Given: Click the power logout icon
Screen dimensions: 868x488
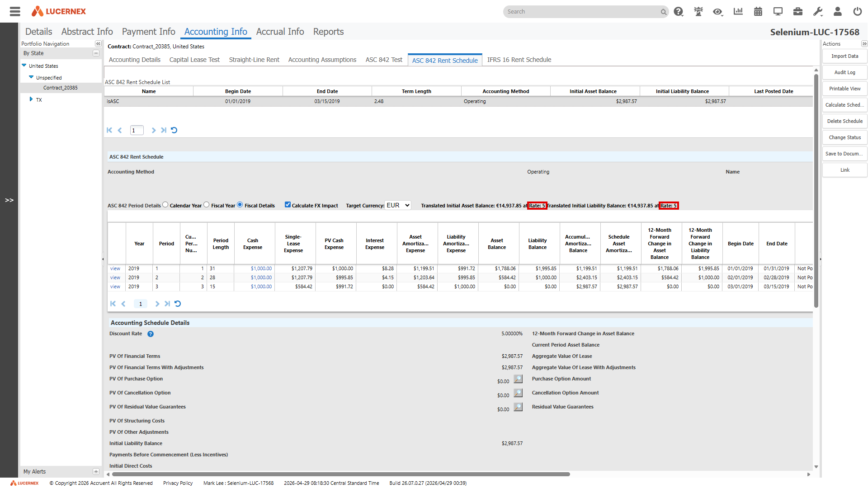Looking at the screenshot, I should point(858,12).
